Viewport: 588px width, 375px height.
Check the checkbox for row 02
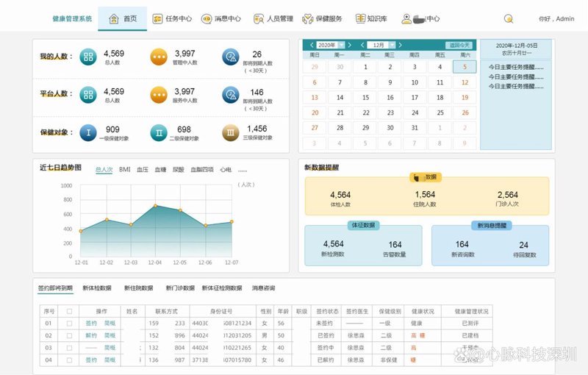click(x=69, y=335)
